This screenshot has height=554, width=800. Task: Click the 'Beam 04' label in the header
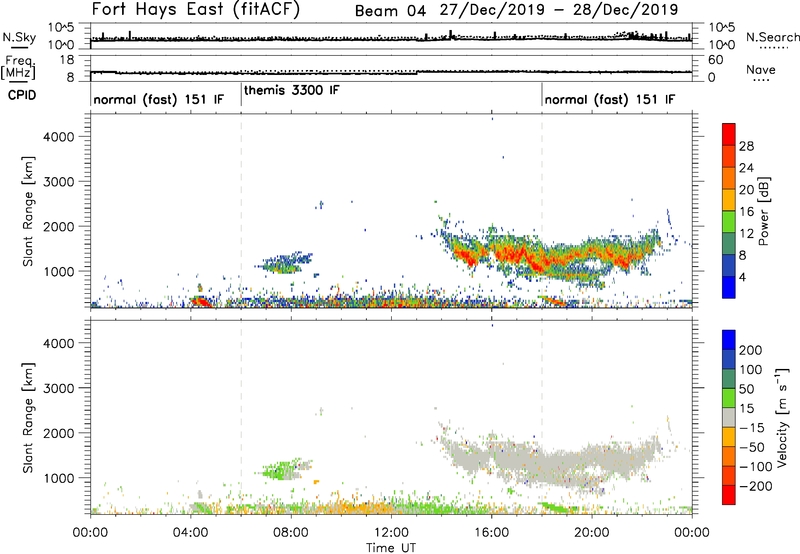coord(390,11)
